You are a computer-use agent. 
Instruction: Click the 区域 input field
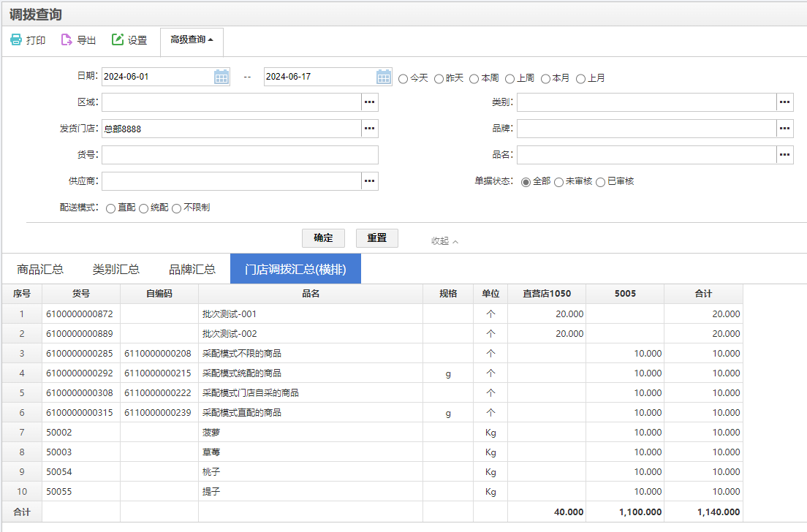click(232, 102)
